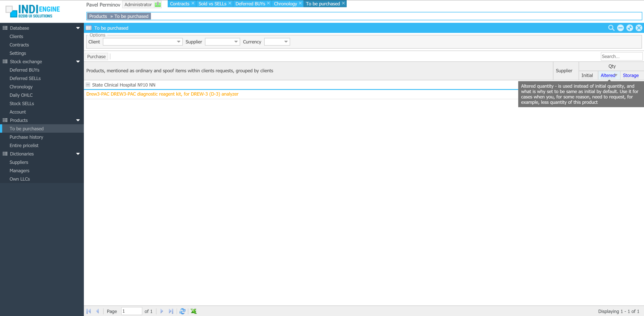Image resolution: width=644 pixels, height=316 pixels.
Task: Click the green logout icon next to Administrator
Action: 158,5
